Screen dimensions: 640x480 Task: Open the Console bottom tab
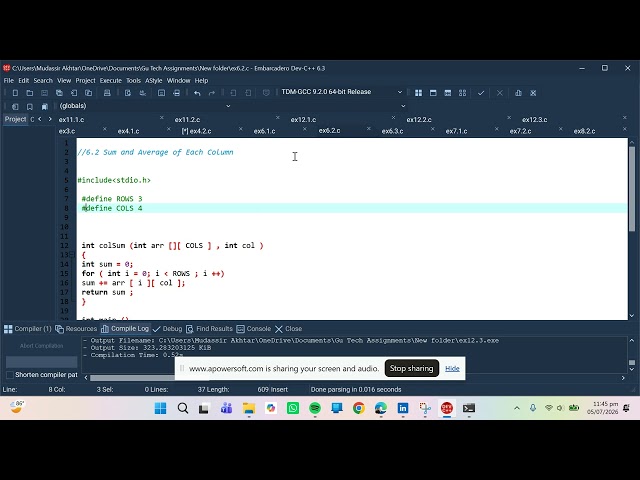pos(253,329)
